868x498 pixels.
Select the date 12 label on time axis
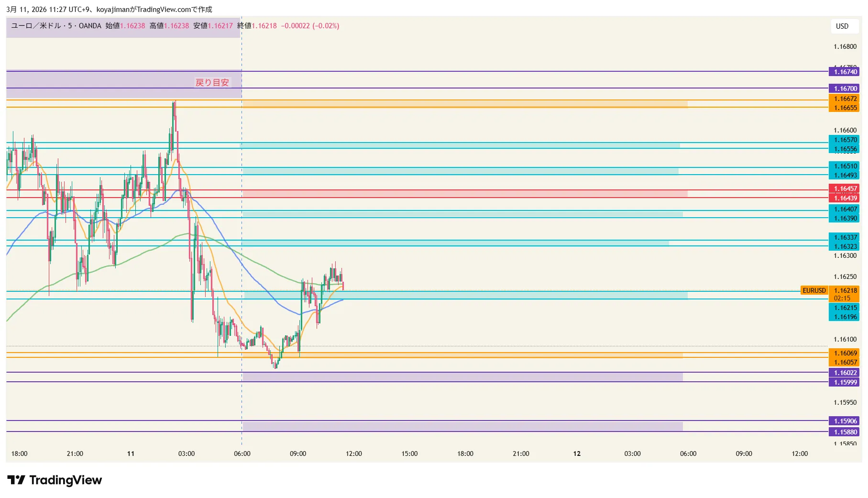pyautogui.click(x=577, y=454)
